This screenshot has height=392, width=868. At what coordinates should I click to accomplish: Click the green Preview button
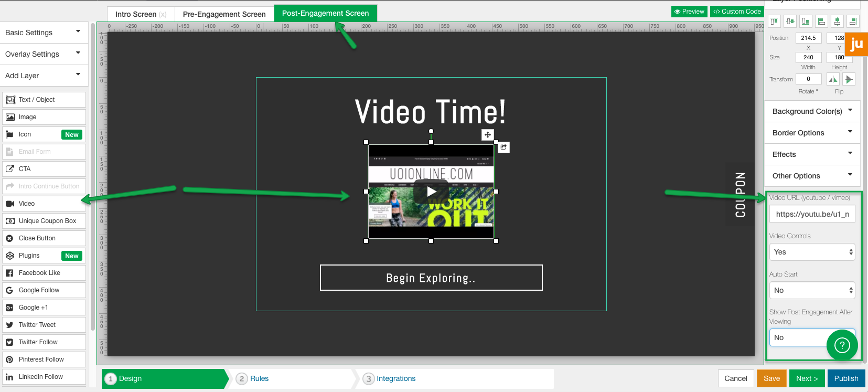[x=689, y=12]
